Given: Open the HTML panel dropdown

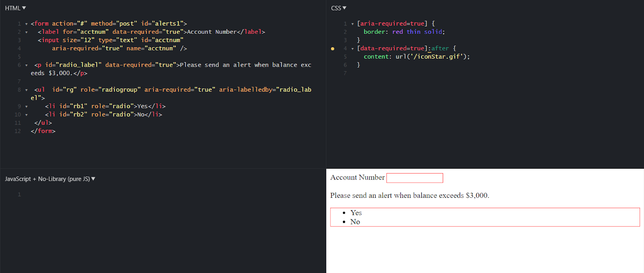Looking at the screenshot, I should point(15,8).
